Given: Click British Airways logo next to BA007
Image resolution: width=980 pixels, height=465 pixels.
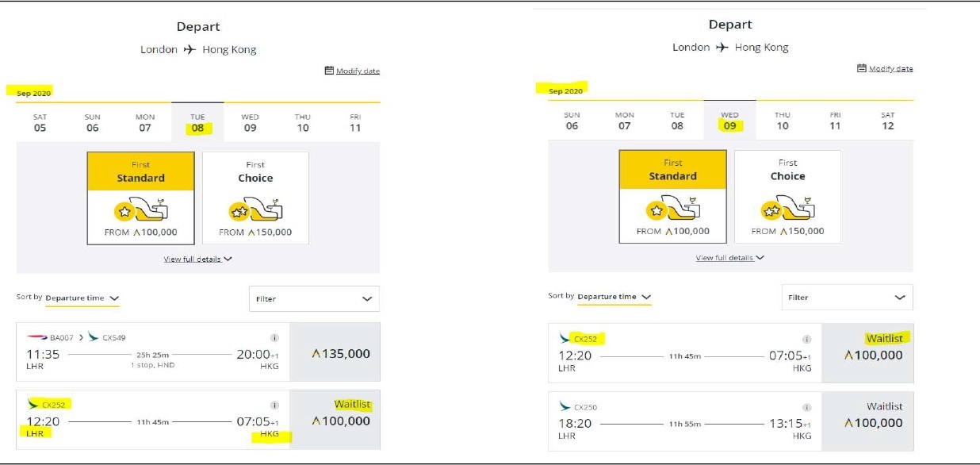Looking at the screenshot, I should click(x=36, y=337).
